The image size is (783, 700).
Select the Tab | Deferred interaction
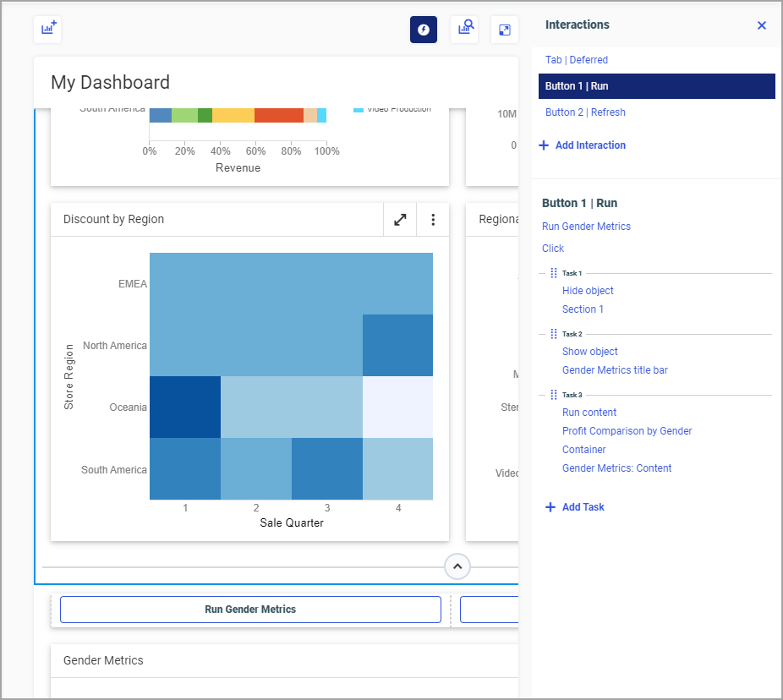[x=577, y=60]
